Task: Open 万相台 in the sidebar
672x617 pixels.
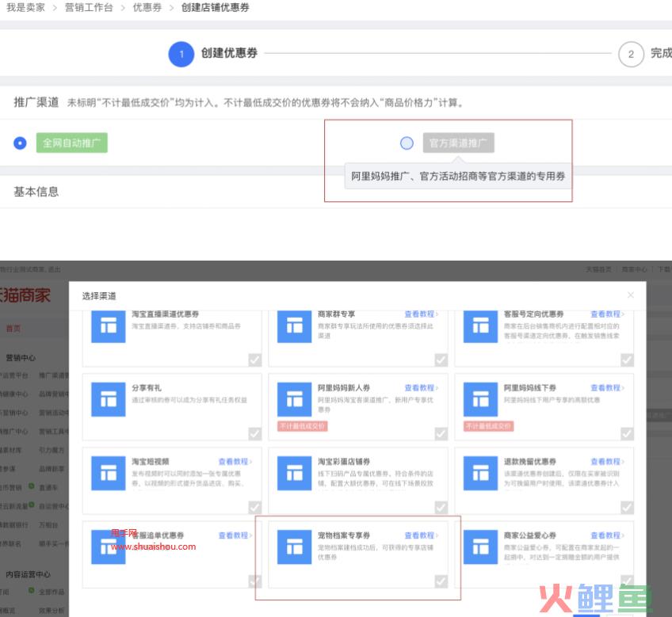Action: click(48, 524)
